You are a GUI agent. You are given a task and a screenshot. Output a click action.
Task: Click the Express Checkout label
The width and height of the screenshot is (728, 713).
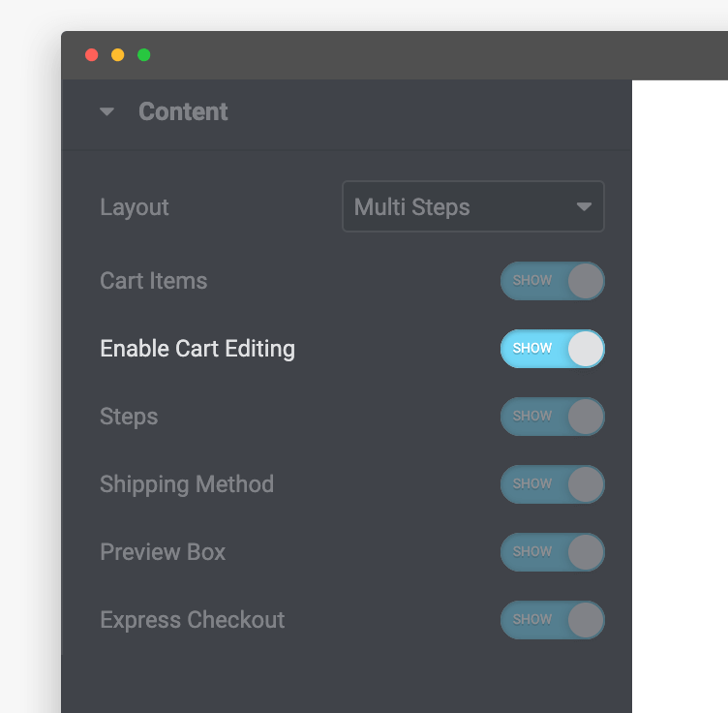193,620
